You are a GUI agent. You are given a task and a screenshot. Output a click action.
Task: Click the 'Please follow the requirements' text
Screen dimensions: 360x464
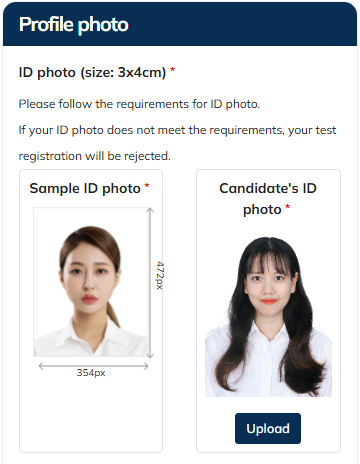pyautogui.click(x=139, y=104)
